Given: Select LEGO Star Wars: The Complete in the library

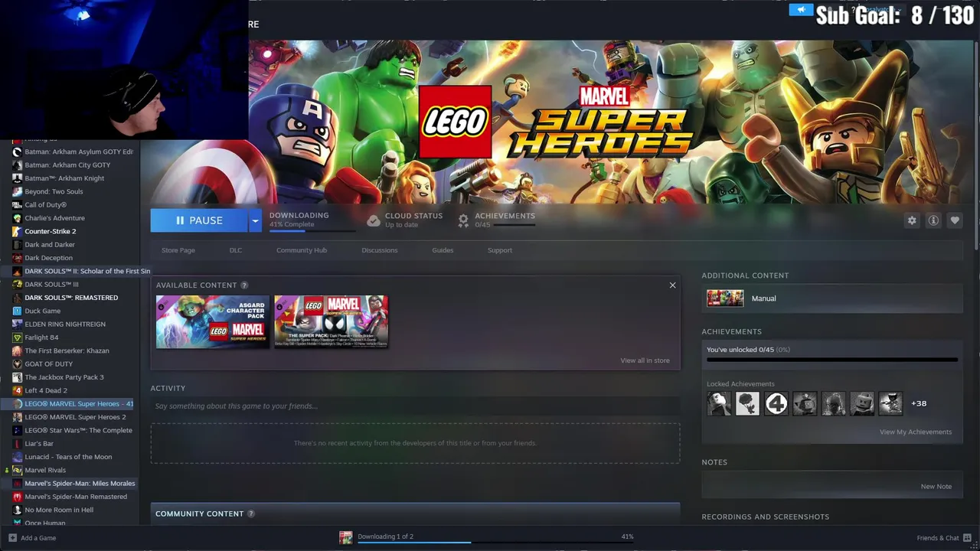Looking at the screenshot, I should pyautogui.click(x=78, y=431).
